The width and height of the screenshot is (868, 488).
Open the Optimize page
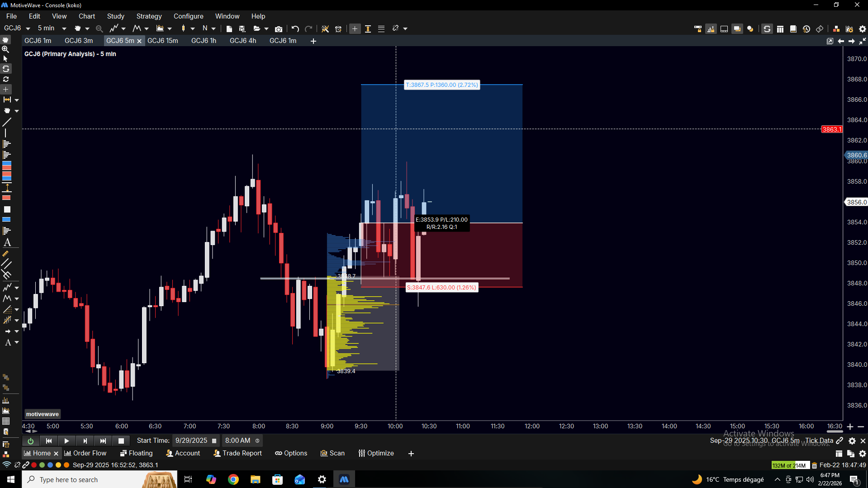[376, 453]
